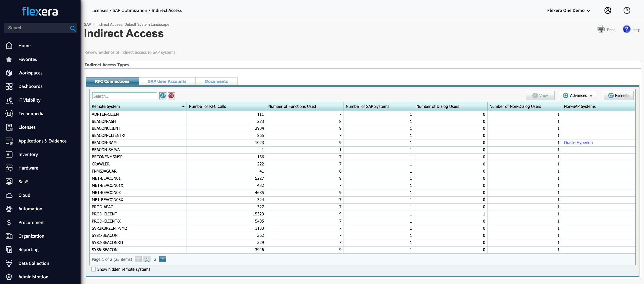The image size is (644, 284).
Task: Switch to SAP User Accounts tab
Action: coord(167,82)
